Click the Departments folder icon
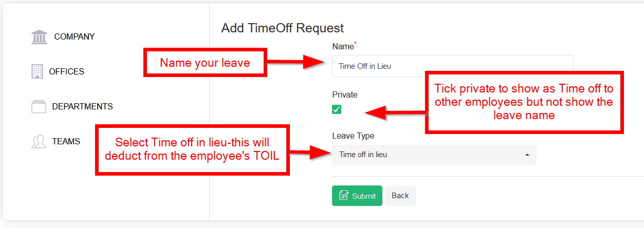The height and width of the screenshot is (228, 644). 39,106
